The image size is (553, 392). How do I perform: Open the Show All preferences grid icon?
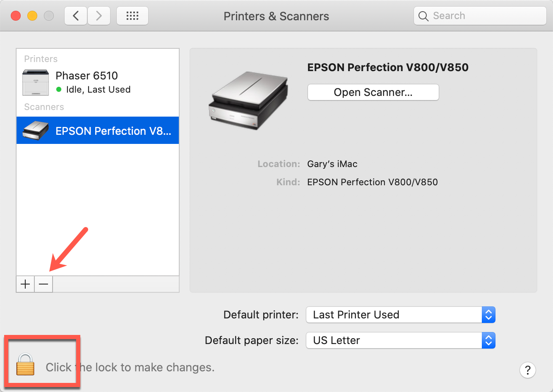(132, 15)
